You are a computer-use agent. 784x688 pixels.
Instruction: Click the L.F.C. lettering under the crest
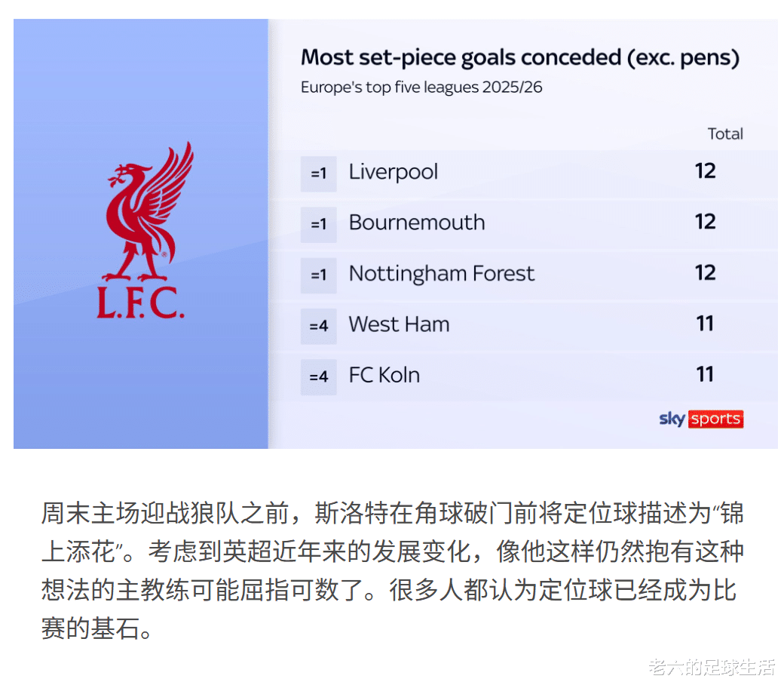pos(140,303)
